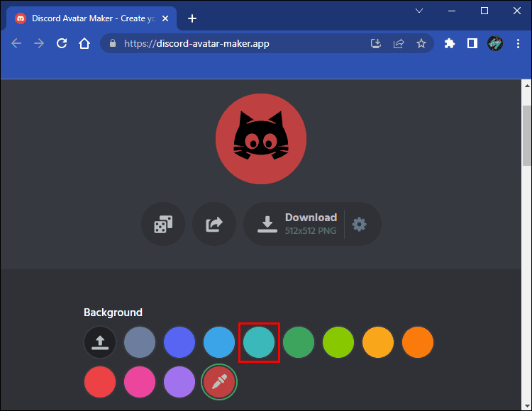Select the amber yellow background swatch
The height and width of the screenshot is (411, 532).
[x=378, y=342]
